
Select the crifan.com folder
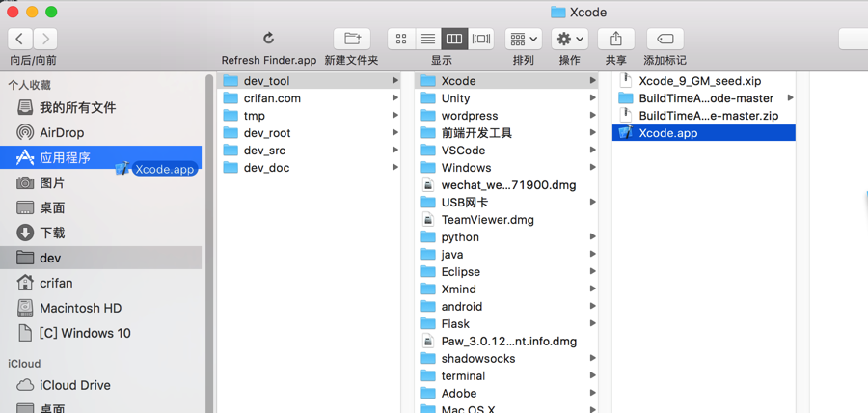coord(309,98)
